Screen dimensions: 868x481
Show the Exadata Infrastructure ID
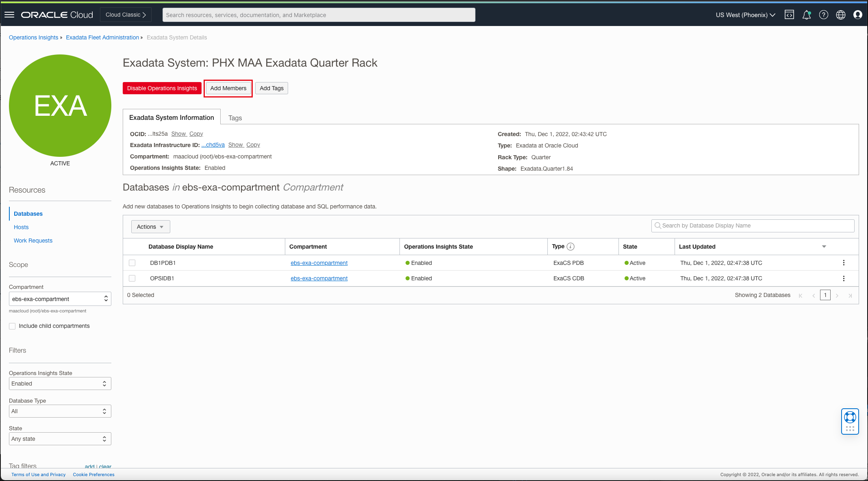coord(235,145)
